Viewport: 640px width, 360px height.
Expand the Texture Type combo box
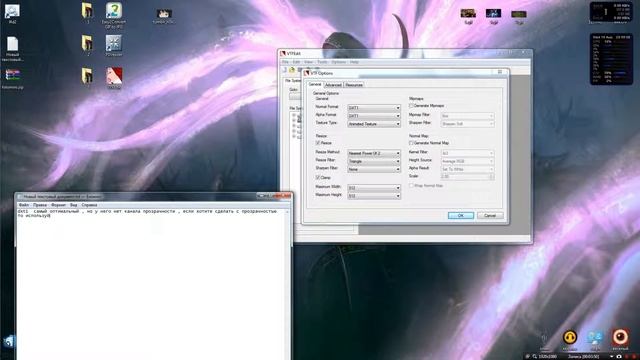[374, 124]
